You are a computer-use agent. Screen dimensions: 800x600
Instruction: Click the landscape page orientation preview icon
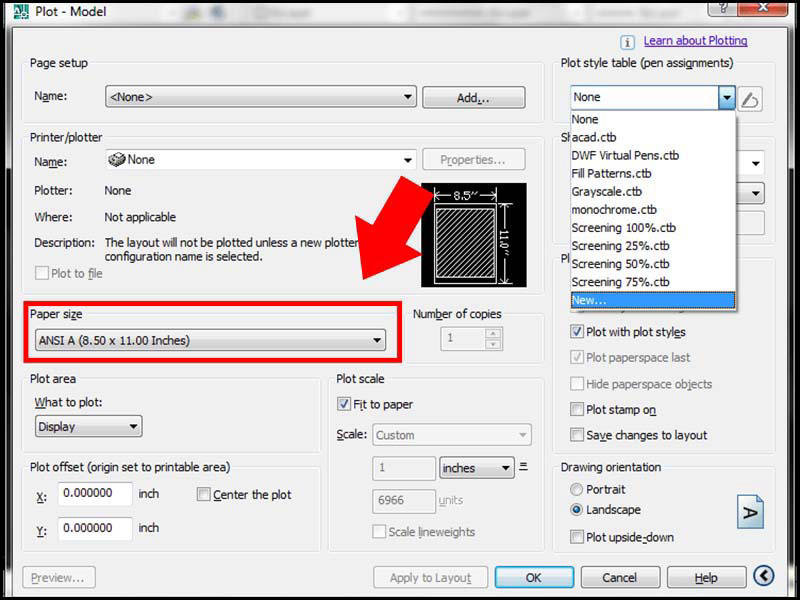pyautogui.click(x=750, y=512)
